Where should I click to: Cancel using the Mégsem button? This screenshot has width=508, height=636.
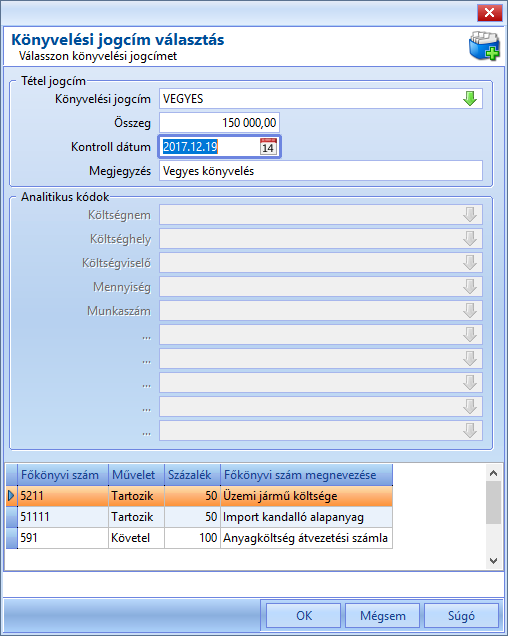click(x=382, y=616)
